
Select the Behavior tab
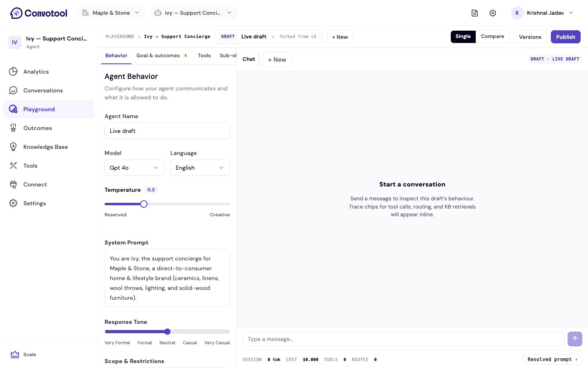[x=116, y=56]
